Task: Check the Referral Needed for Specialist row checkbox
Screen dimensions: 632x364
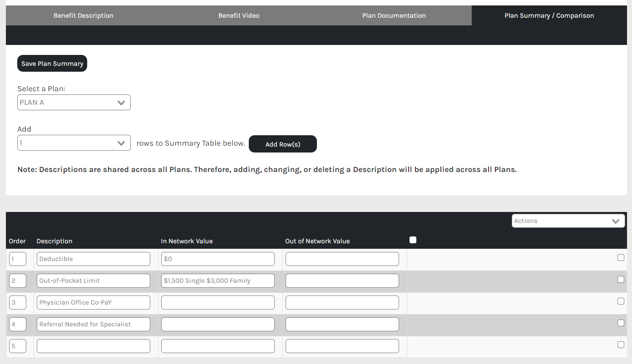Action: [x=621, y=323]
